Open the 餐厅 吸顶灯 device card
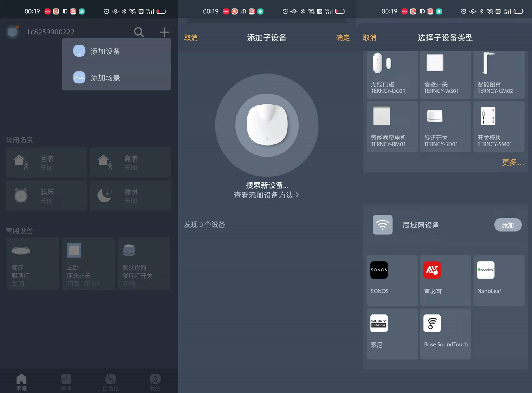 tap(32, 264)
